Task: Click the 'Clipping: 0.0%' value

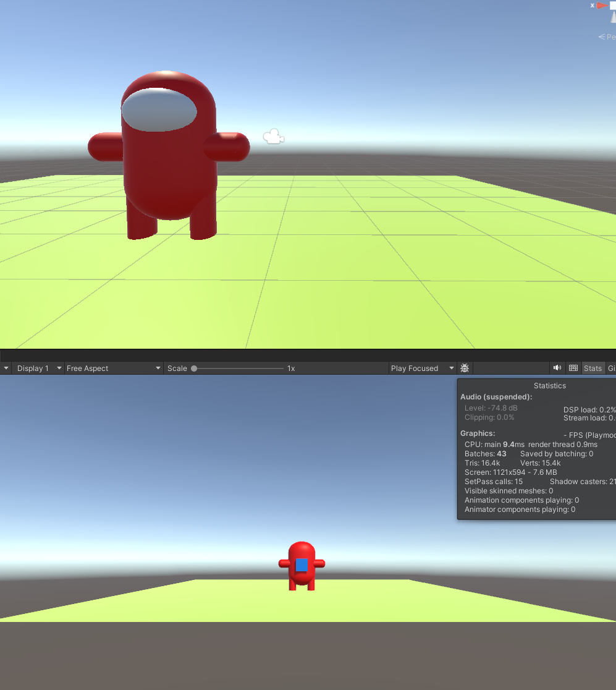Action: click(x=489, y=417)
